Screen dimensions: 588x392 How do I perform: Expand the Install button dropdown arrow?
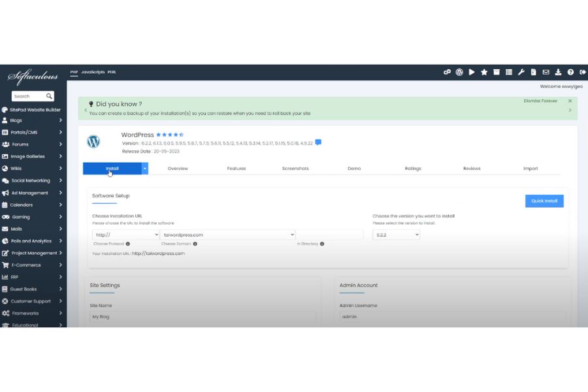(x=145, y=169)
